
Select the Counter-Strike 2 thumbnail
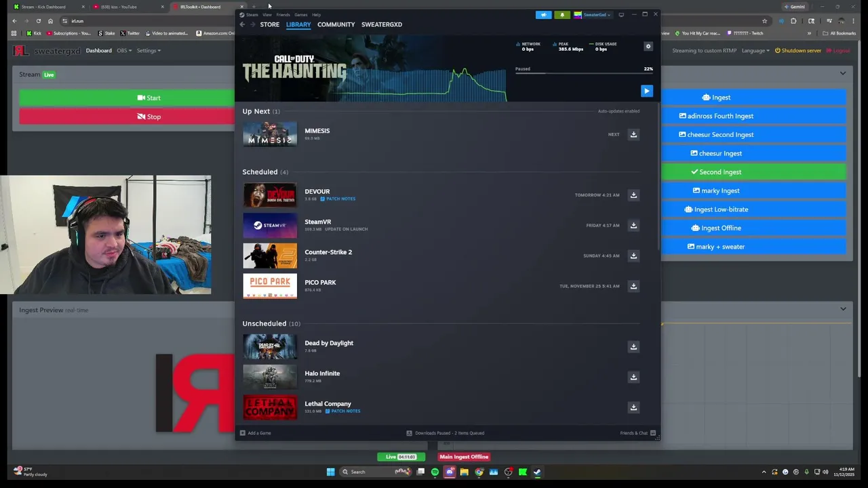pos(270,256)
